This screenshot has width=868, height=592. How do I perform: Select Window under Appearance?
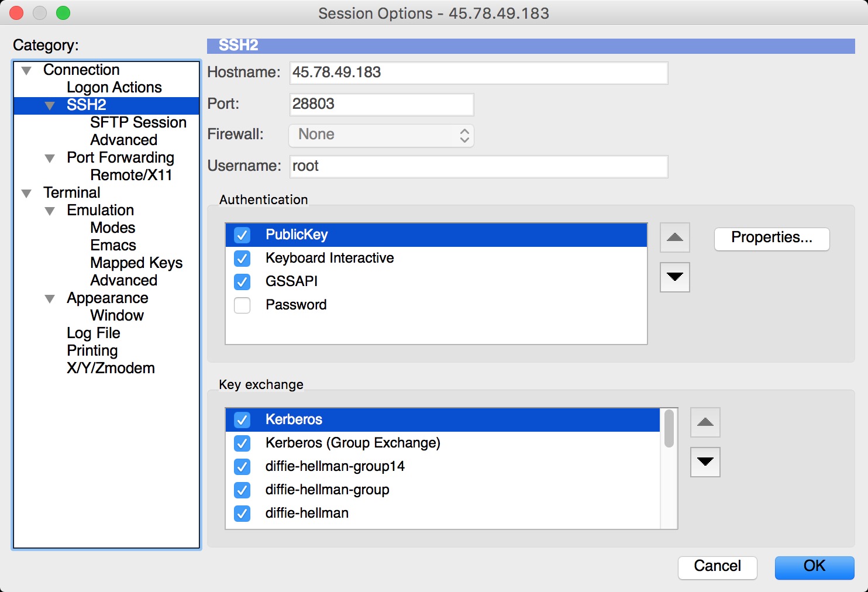click(117, 315)
